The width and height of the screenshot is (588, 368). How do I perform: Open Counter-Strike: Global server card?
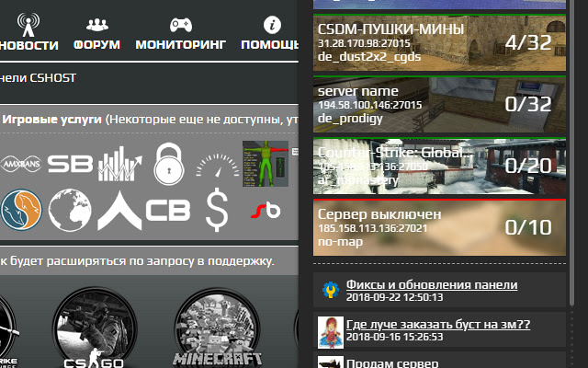(x=439, y=166)
